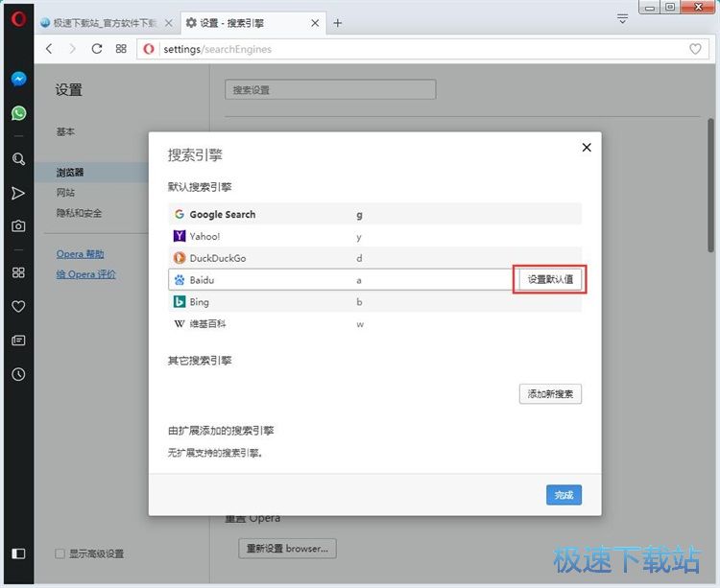
Task: Enable the 显示高级设置 checkbox
Action: [60, 553]
